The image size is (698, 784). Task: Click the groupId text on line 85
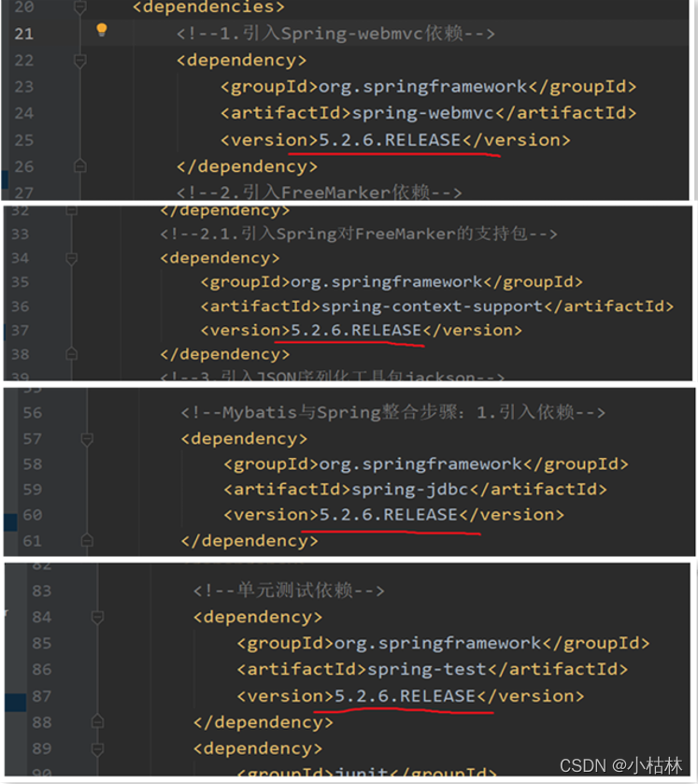point(444,643)
